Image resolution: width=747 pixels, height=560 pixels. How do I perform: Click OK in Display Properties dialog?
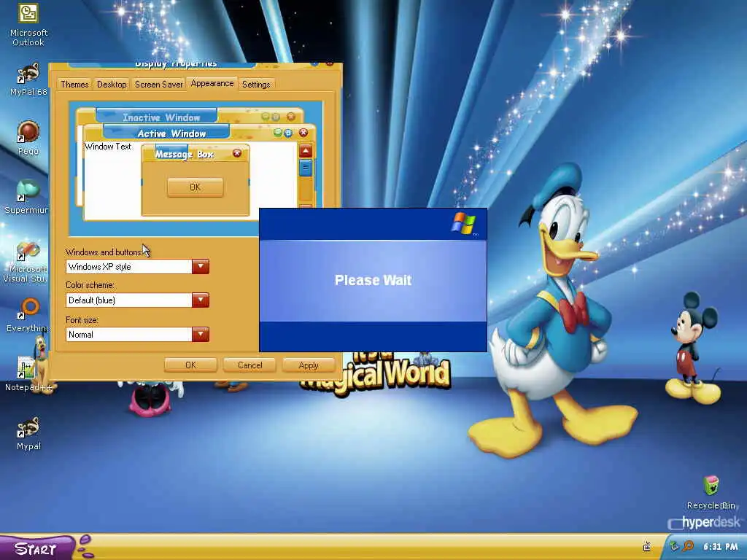pos(190,365)
